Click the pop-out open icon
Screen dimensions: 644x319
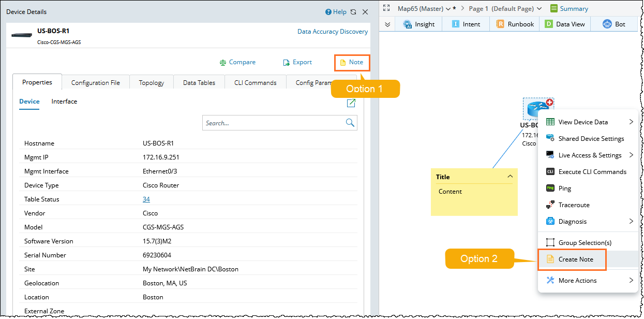[x=351, y=103]
